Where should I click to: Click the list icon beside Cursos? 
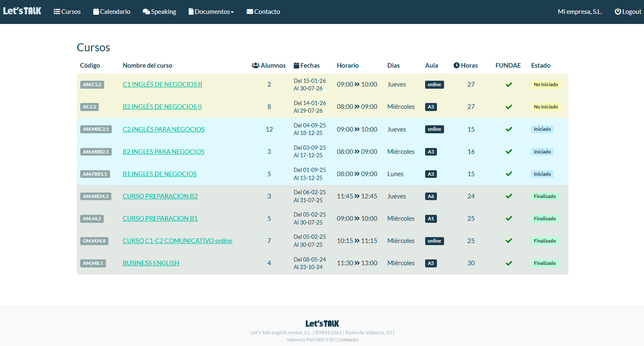57,12
